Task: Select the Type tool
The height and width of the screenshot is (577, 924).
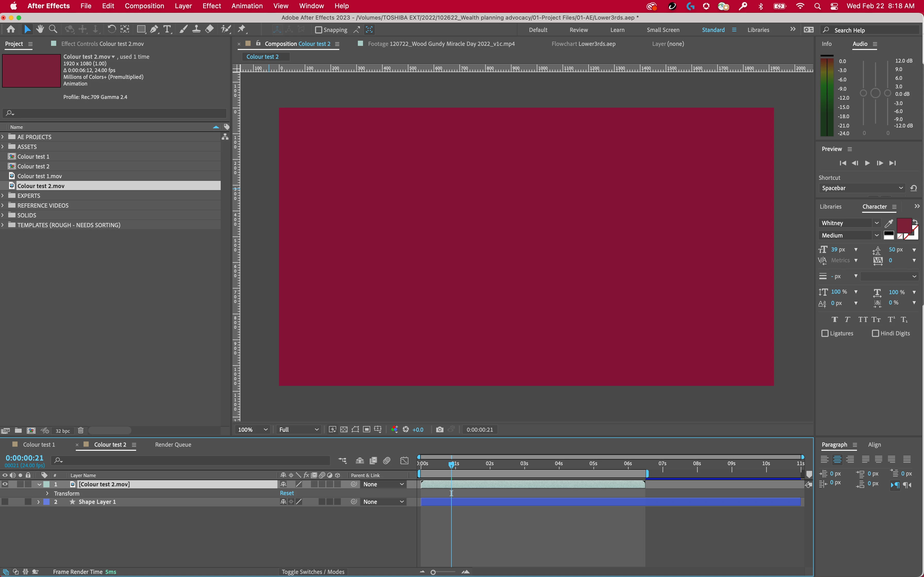Action: [x=167, y=29]
